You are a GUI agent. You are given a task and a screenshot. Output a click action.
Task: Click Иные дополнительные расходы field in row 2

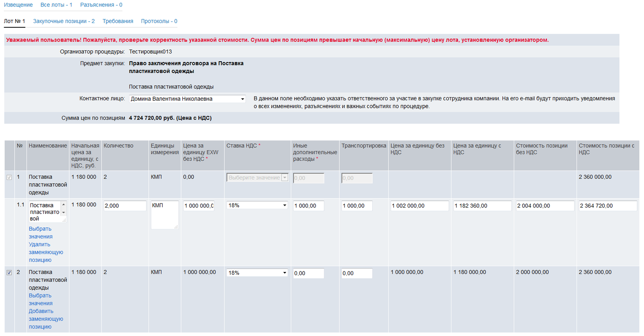click(x=308, y=273)
